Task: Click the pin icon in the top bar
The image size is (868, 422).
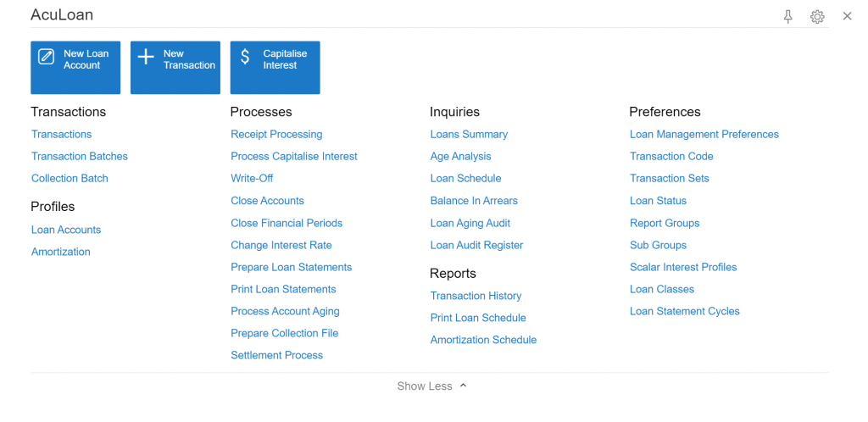Action: tap(787, 17)
